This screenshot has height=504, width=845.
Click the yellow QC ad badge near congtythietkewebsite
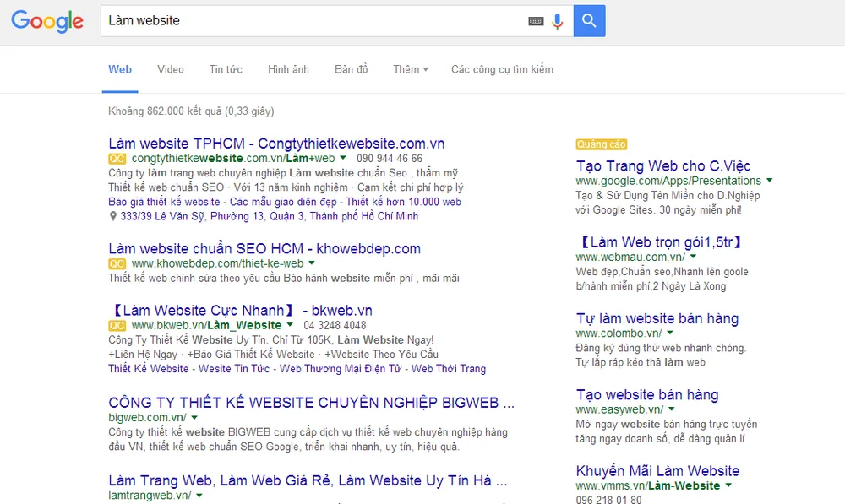coord(117,158)
